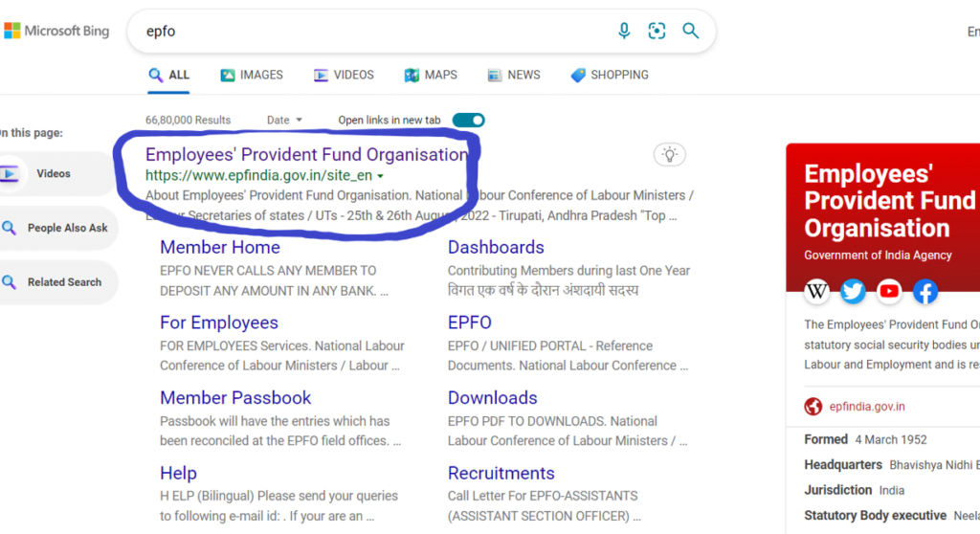Image resolution: width=980 pixels, height=534 pixels.
Task: Click the Related Search magnifier icon
Action: click(x=10, y=282)
